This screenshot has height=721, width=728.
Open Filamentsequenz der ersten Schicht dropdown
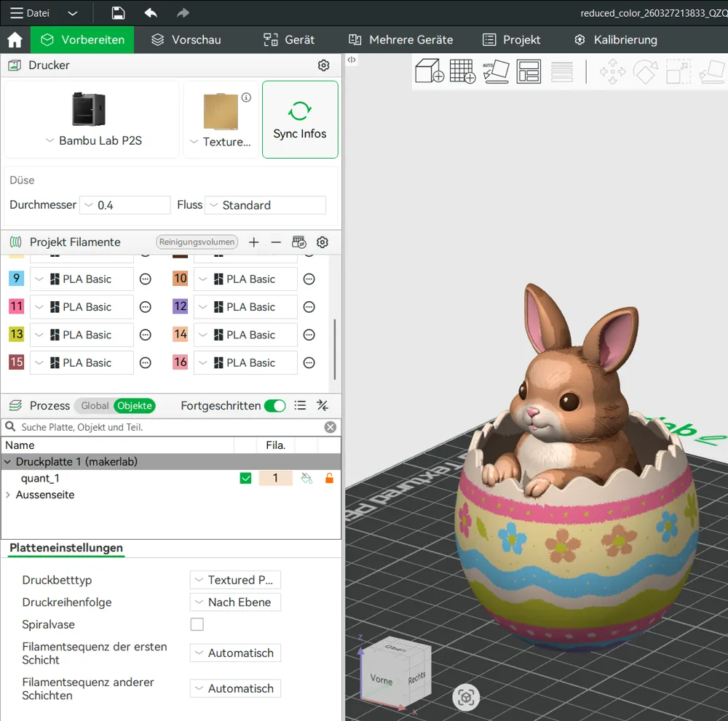tap(235, 653)
